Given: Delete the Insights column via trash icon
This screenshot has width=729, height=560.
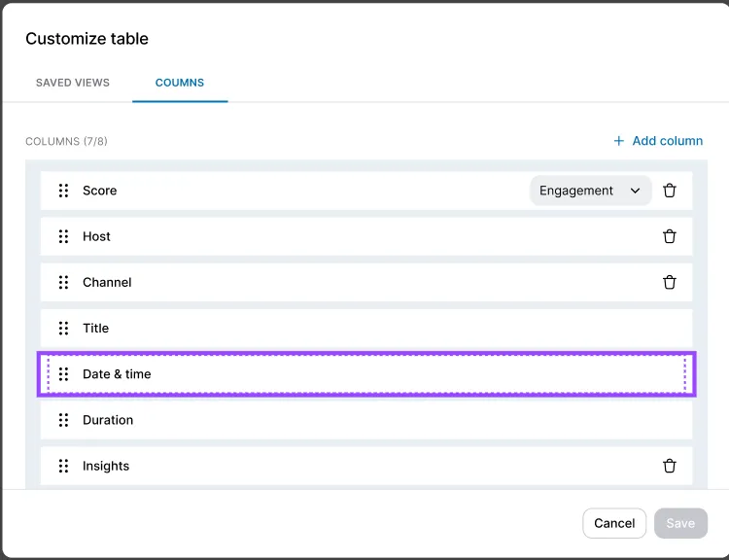Looking at the screenshot, I should [669, 466].
